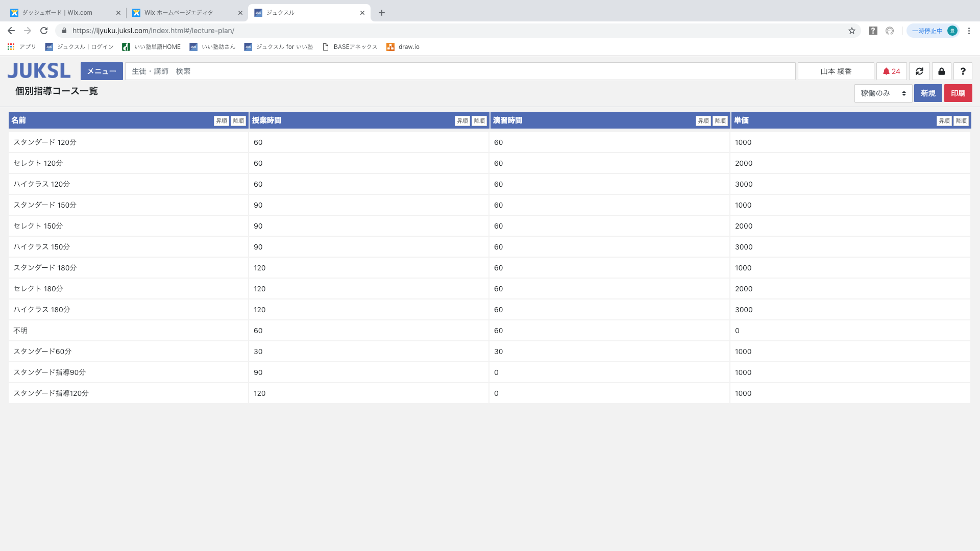Sort 名前 column ascending with 昇順
This screenshot has height=551, width=980.
tap(222, 121)
